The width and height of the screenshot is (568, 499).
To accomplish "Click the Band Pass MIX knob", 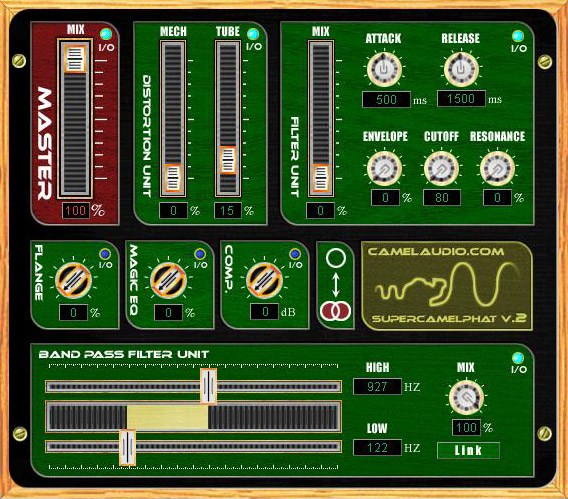I will (467, 397).
